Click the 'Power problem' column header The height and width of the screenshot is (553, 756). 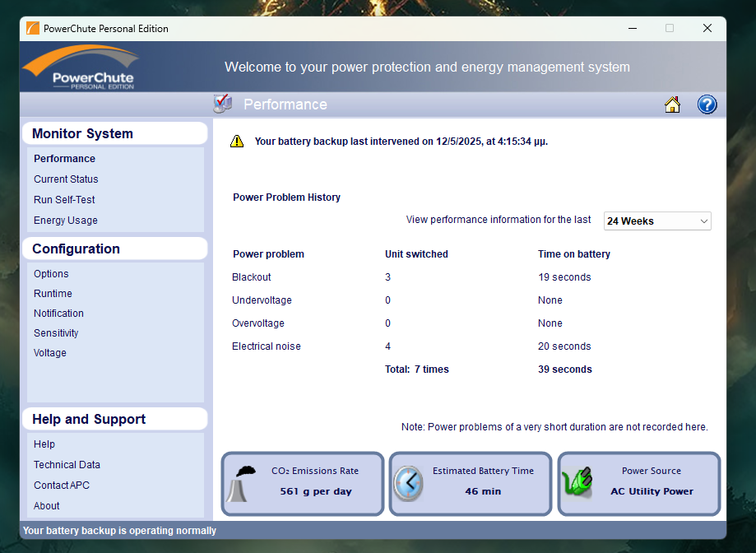click(268, 254)
